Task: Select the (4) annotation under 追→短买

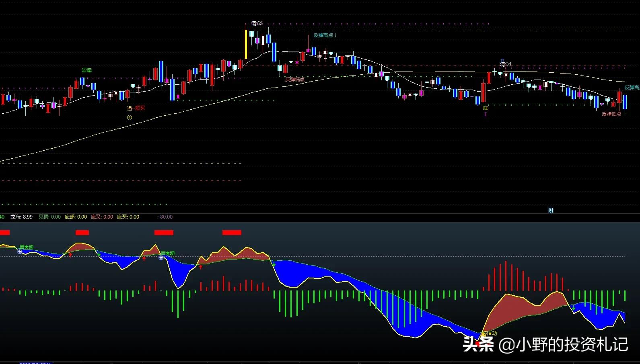Action: (130, 117)
